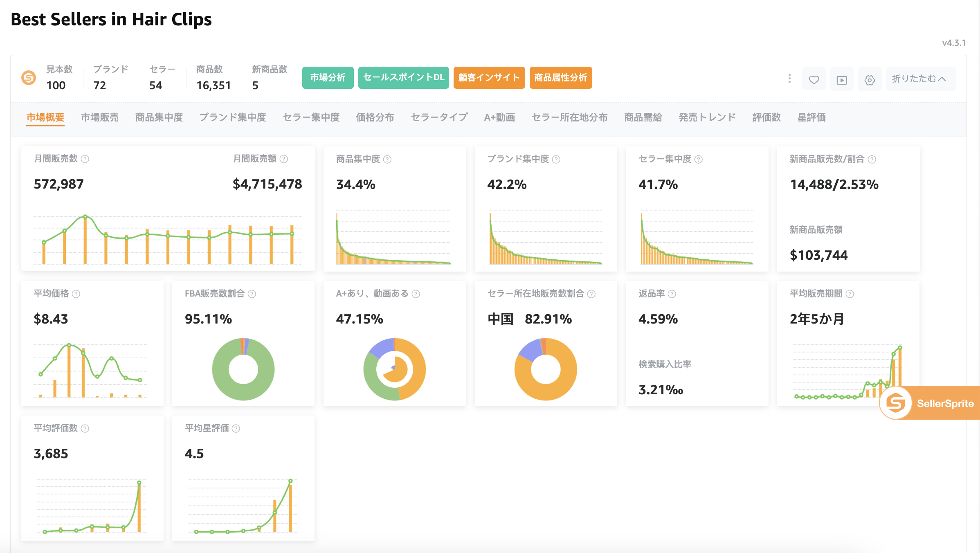The height and width of the screenshot is (553, 980).
Task: Click the three-dot more options icon
Action: [789, 79]
